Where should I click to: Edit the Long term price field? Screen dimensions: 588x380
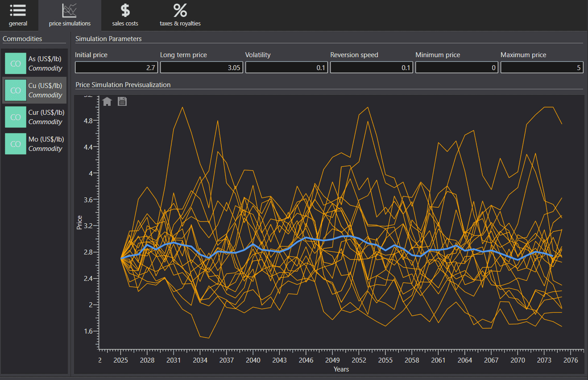tap(201, 67)
